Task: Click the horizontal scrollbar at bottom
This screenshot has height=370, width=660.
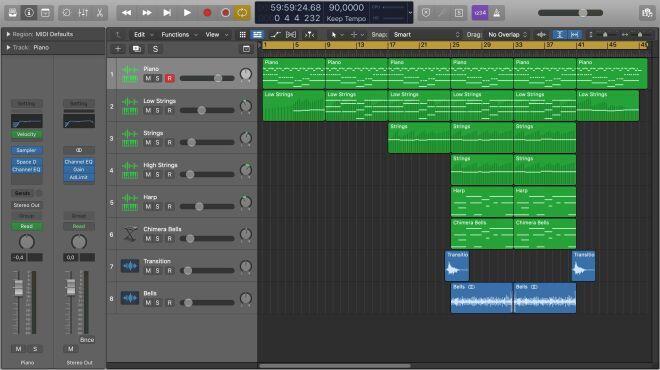Action: tap(335, 365)
